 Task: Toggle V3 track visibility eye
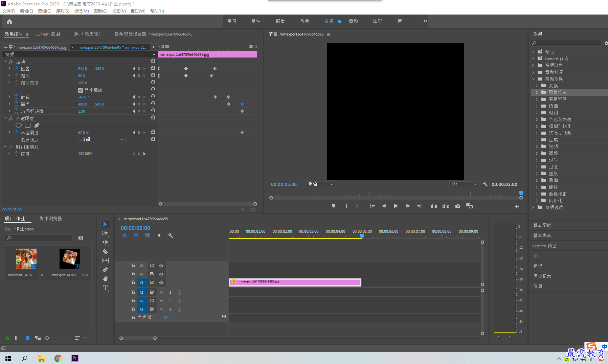click(x=161, y=266)
